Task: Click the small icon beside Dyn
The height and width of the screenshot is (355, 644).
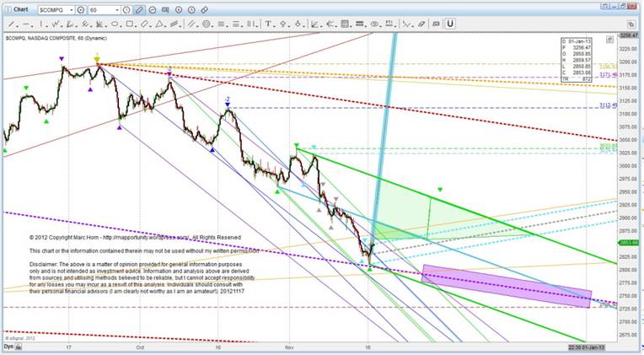Action: [x=19, y=347]
